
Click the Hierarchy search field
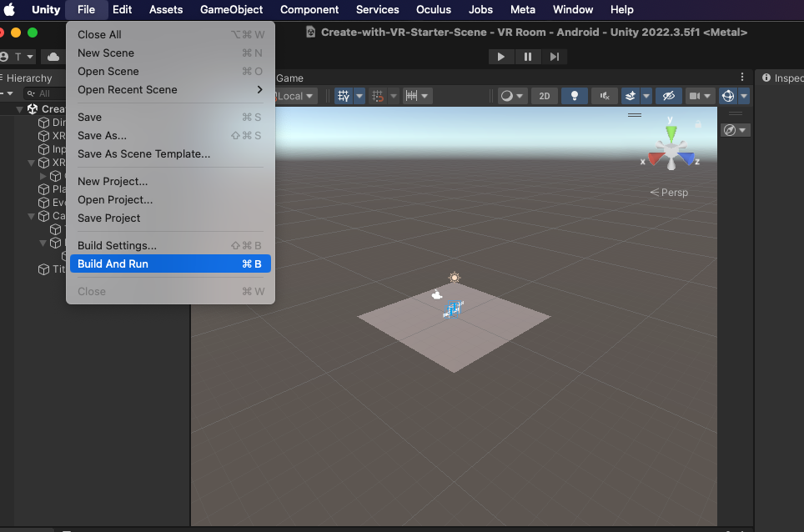click(x=46, y=93)
